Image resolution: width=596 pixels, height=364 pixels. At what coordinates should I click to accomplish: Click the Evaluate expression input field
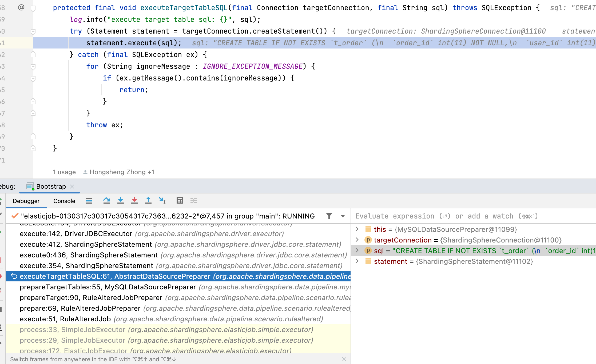pyautogui.click(x=454, y=216)
